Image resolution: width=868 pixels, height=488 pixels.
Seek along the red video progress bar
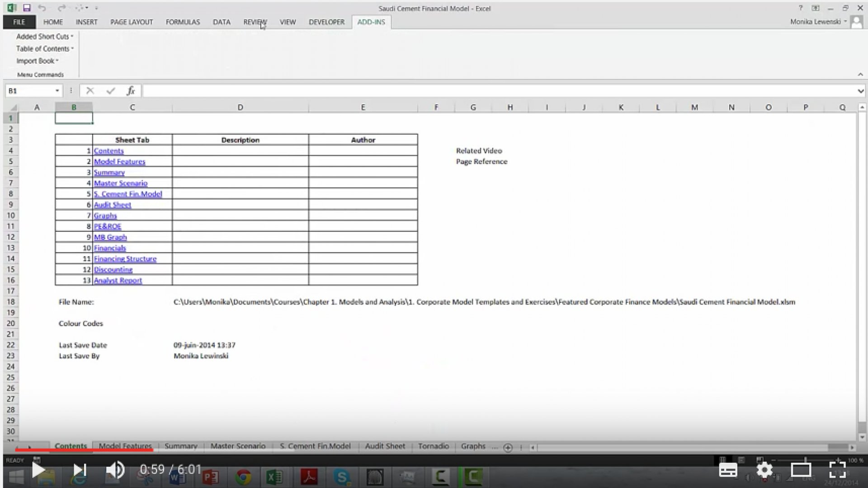point(84,450)
